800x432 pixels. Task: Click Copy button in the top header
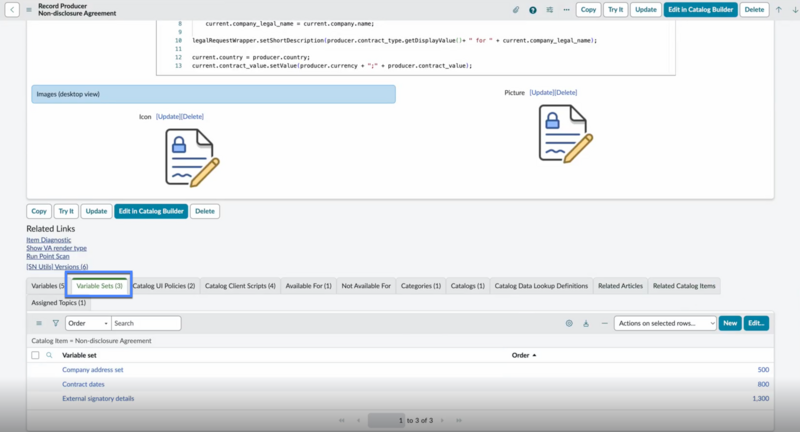(x=588, y=10)
